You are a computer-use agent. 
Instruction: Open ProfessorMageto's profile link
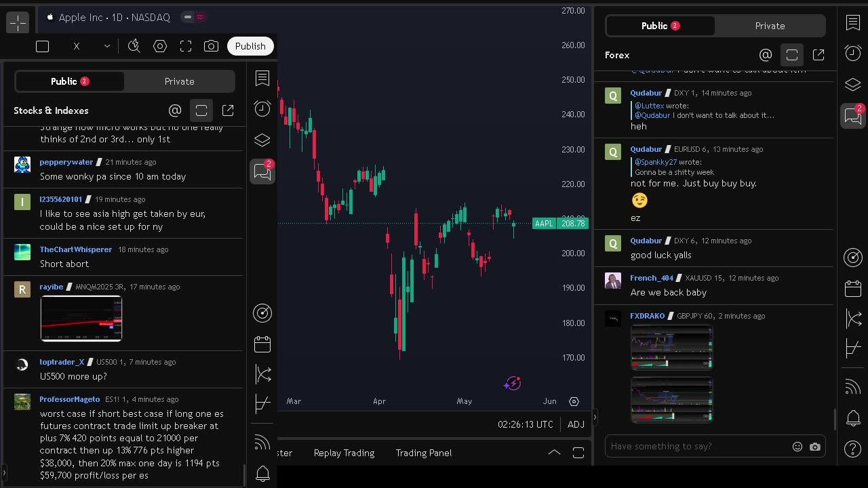point(70,399)
